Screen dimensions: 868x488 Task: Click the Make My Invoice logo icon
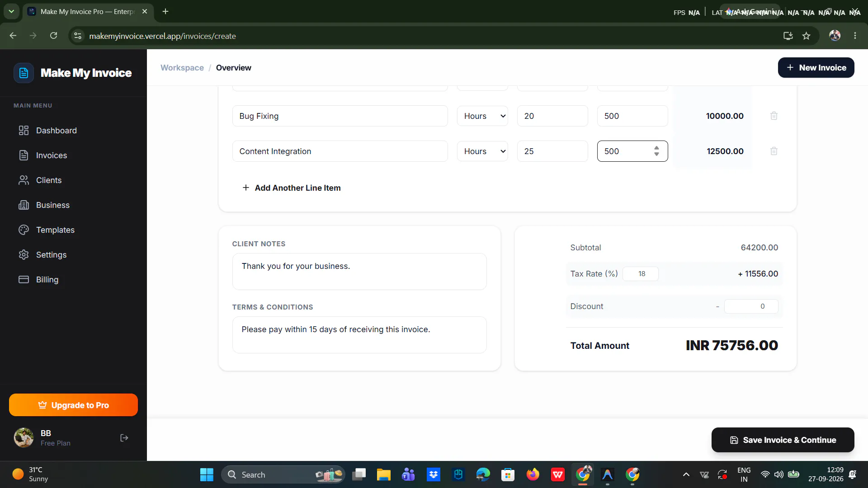(x=24, y=73)
